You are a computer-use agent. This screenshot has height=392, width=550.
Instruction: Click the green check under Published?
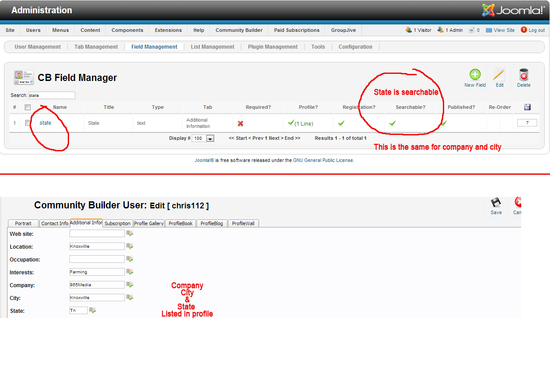443,123
